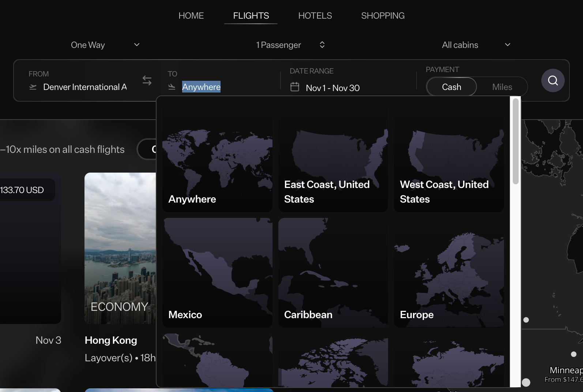Click the magnifying glass search button

(553, 80)
